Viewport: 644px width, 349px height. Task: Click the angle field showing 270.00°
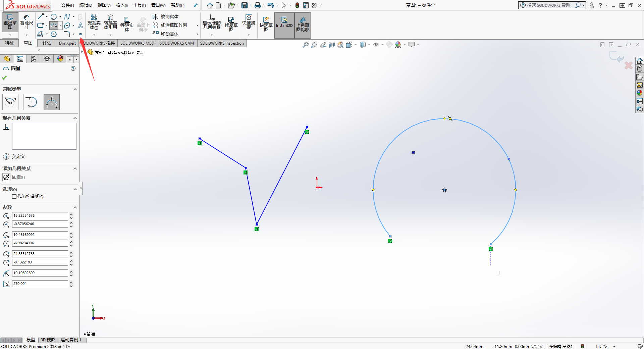(40, 284)
